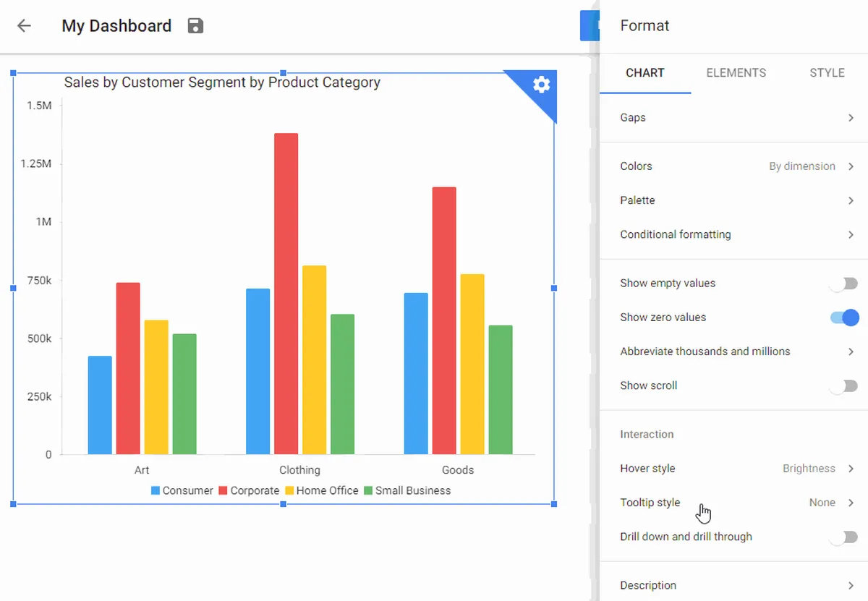Turn off Show zero values switch

click(844, 317)
